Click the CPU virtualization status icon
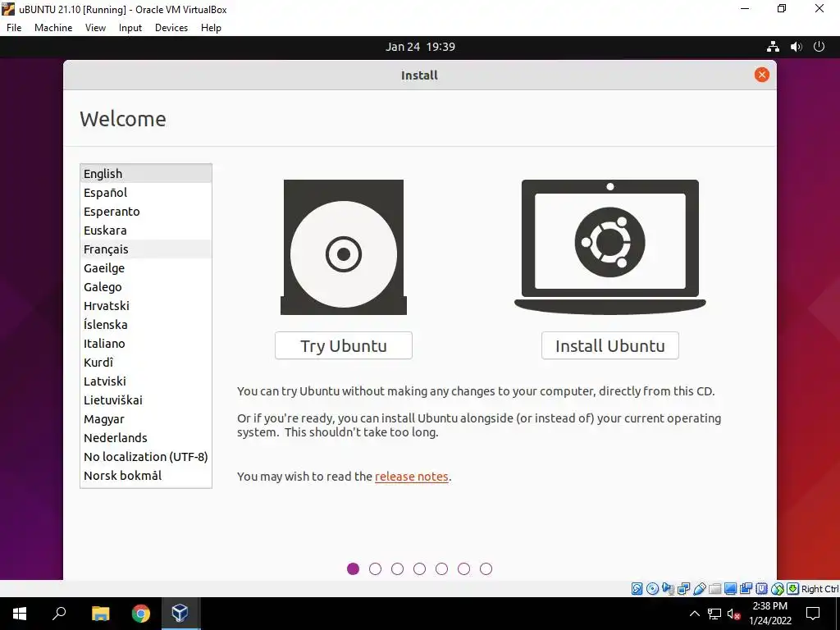This screenshot has height=630, width=840. coord(762,589)
